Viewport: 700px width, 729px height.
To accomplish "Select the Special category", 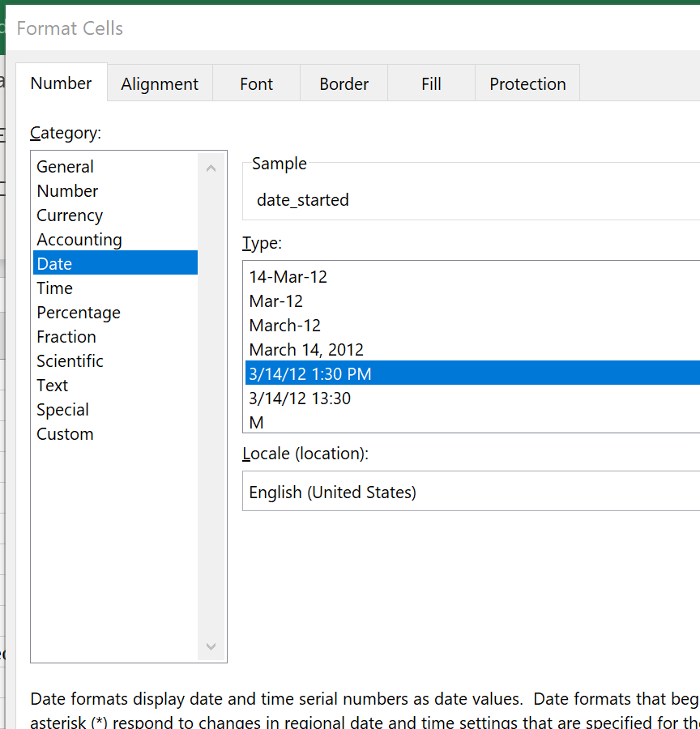I will [x=115, y=410].
